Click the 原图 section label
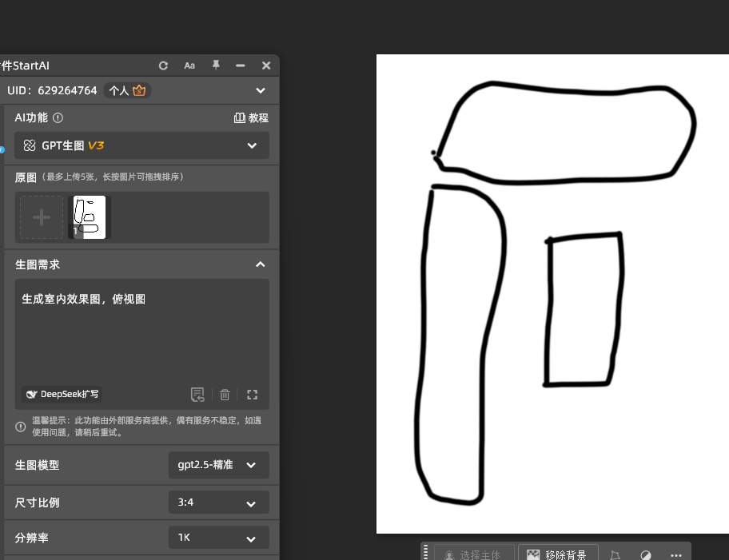 (26, 177)
